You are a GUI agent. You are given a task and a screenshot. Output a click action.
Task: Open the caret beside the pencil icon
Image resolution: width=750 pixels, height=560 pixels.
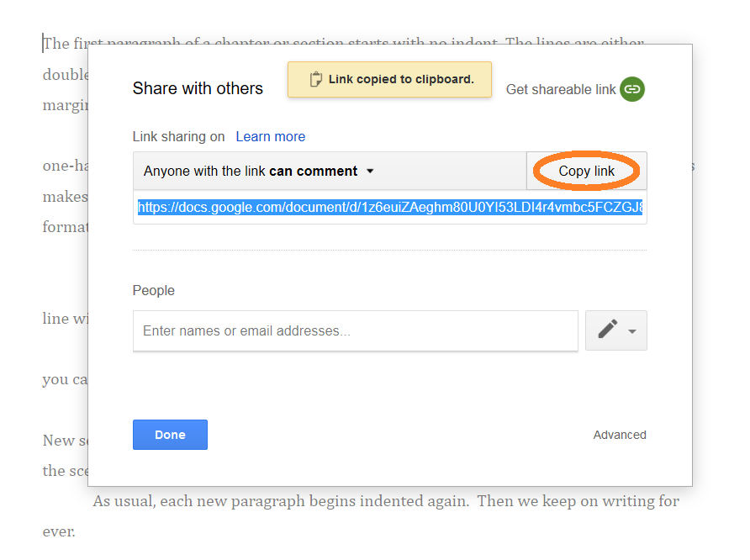coord(632,331)
